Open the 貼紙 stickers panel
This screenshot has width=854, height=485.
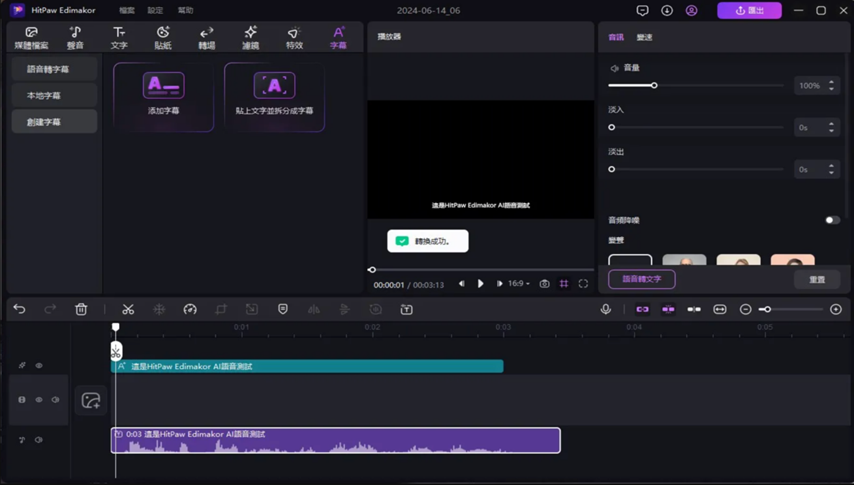[163, 38]
